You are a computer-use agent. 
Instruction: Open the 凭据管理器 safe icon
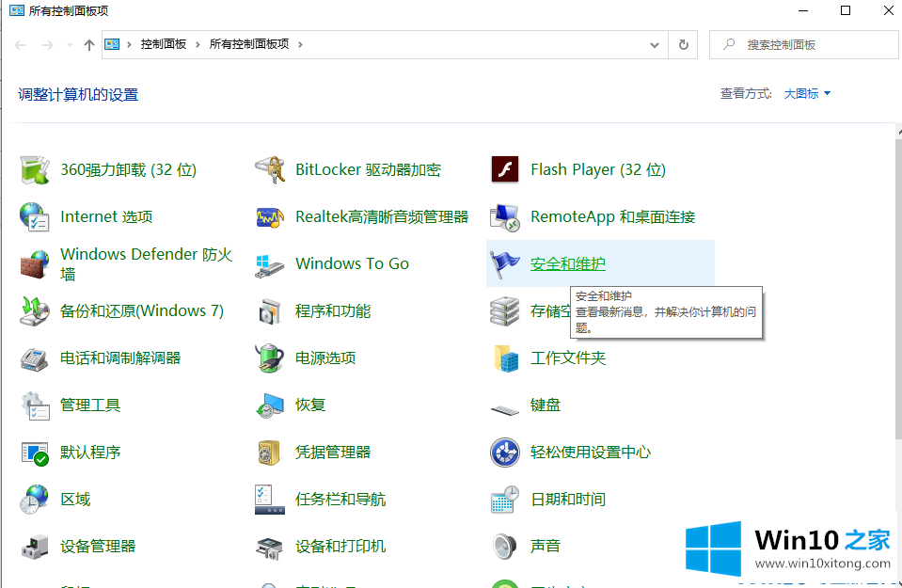click(x=269, y=453)
